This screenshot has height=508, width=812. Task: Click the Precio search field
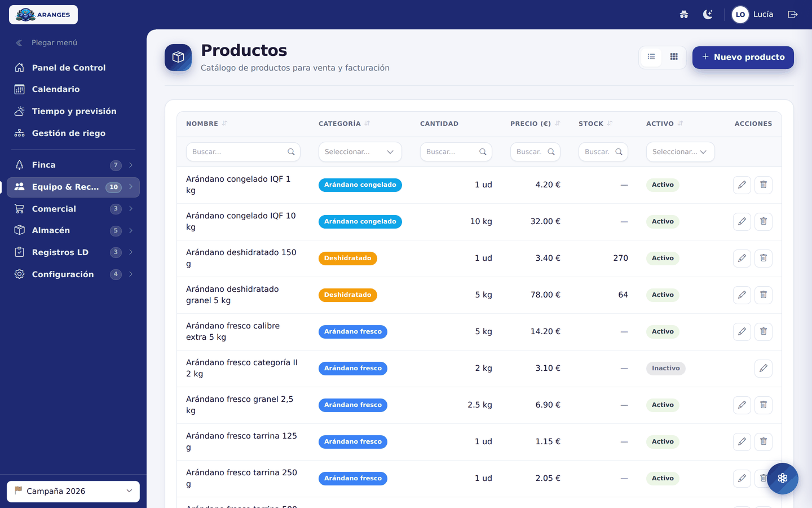pyautogui.click(x=535, y=152)
